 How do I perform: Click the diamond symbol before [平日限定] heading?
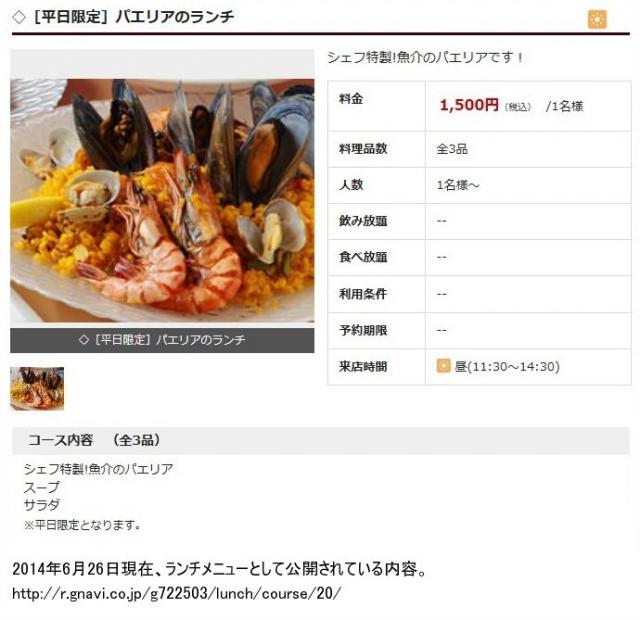coord(19,17)
